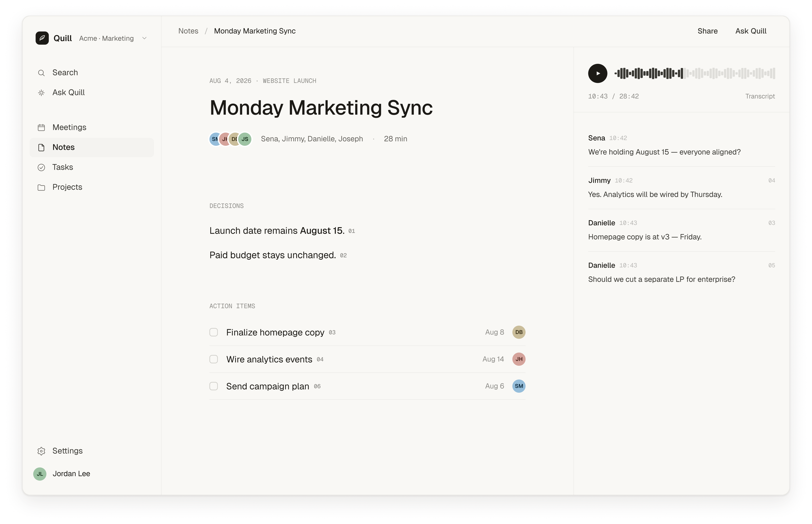Click SM assignee avatar on Send campaign plan
Viewport: 812px width, 524px height.
[519, 386]
